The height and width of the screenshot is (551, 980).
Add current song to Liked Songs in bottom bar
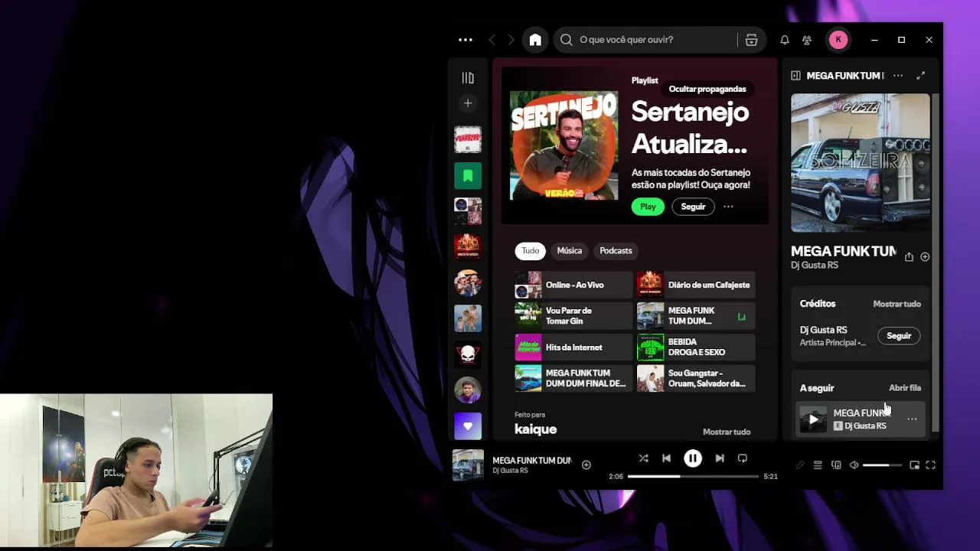586,465
